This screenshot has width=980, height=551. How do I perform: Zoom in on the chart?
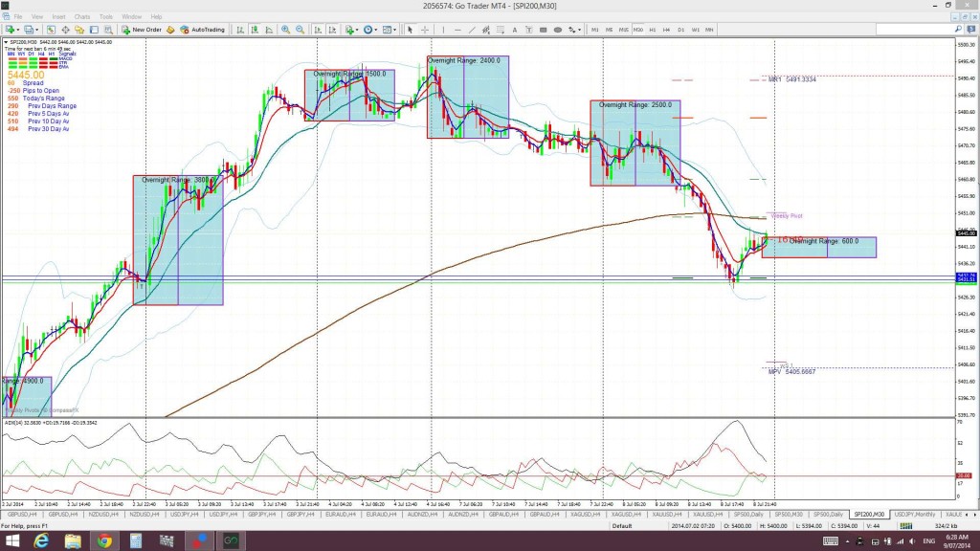pyautogui.click(x=285, y=30)
